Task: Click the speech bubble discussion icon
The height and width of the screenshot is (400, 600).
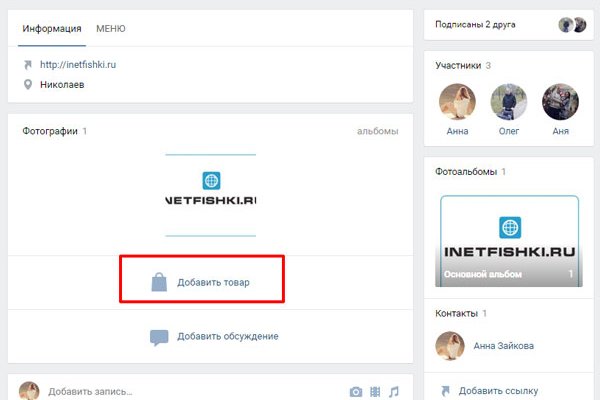Action: [159, 337]
